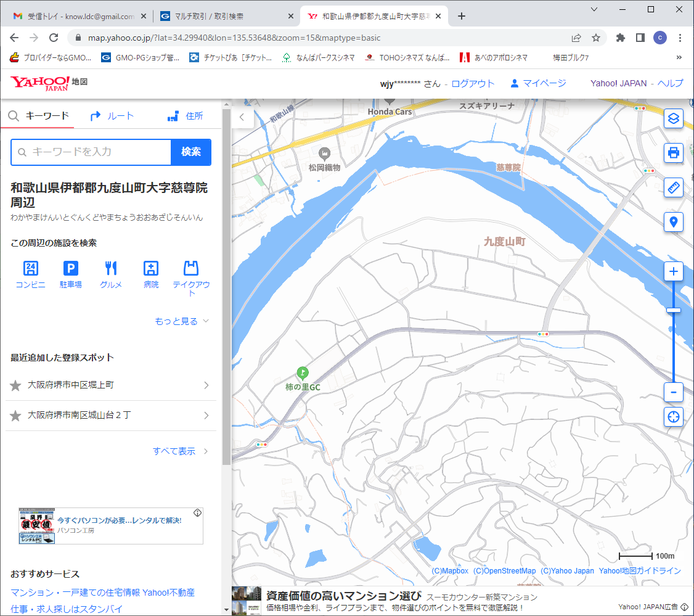
Task: Switch to the ルート route tab
Action: click(x=112, y=116)
